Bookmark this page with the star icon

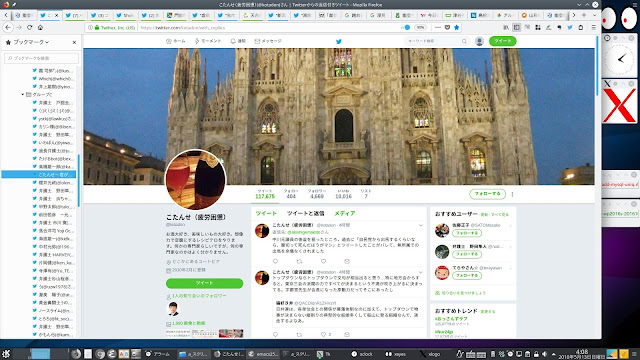point(457,27)
